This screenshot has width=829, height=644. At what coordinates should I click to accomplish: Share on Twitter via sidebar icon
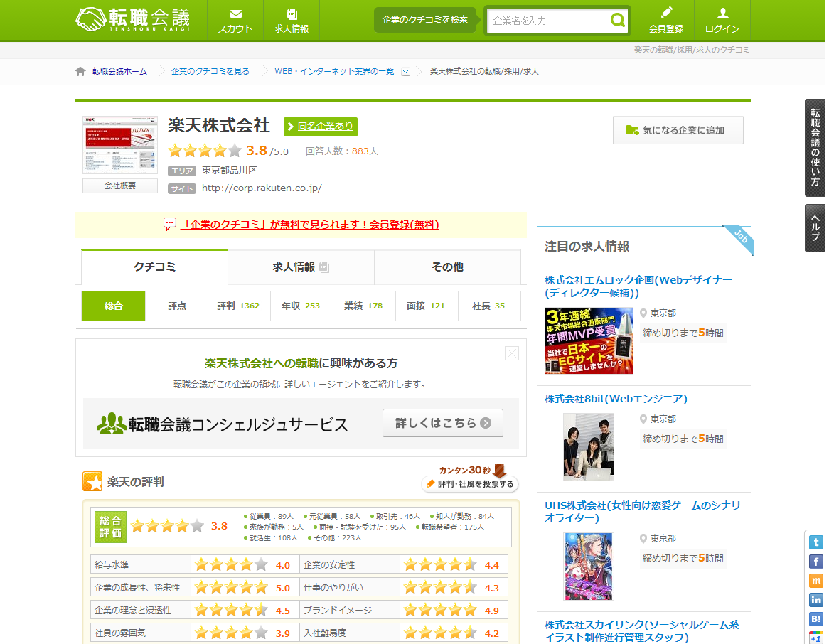(x=815, y=542)
